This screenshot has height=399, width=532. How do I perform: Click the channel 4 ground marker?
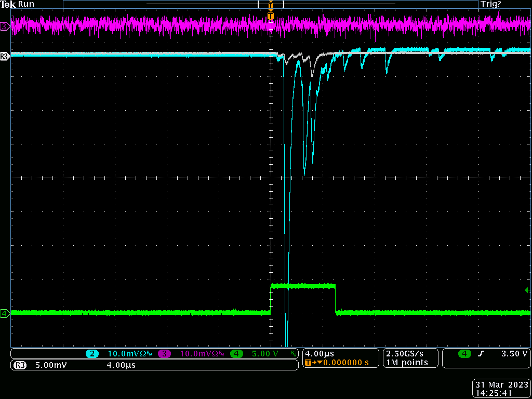pos(5,313)
